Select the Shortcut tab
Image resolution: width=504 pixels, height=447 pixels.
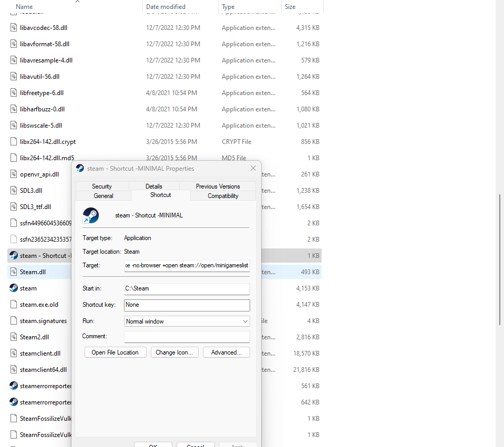coord(161,195)
